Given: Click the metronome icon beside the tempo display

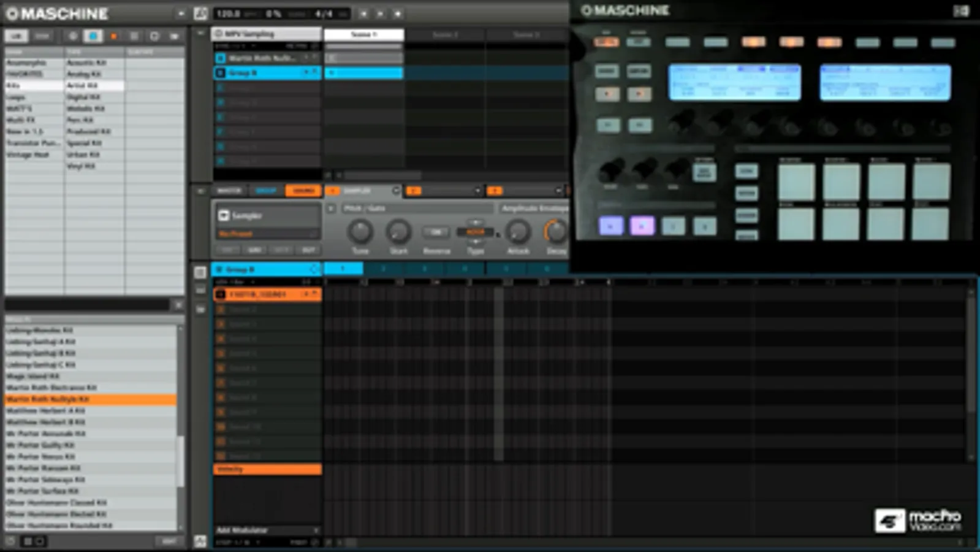Looking at the screenshot, I should [x=200, y=13].
